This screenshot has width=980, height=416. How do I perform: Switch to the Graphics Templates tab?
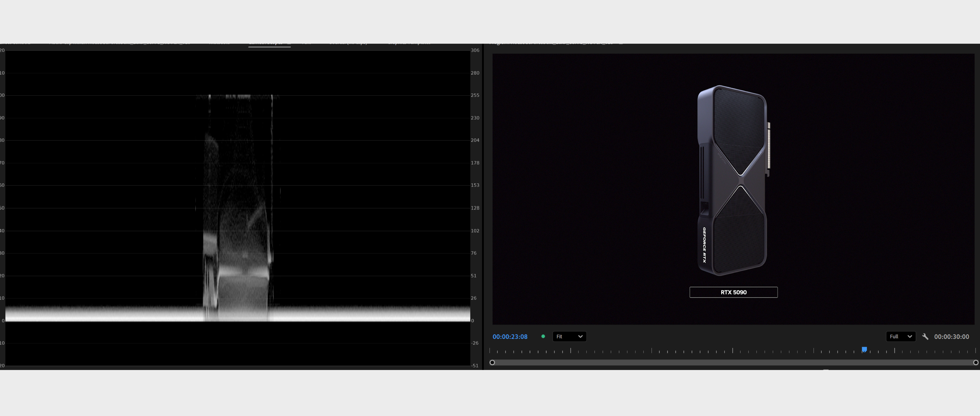[409, 44]
